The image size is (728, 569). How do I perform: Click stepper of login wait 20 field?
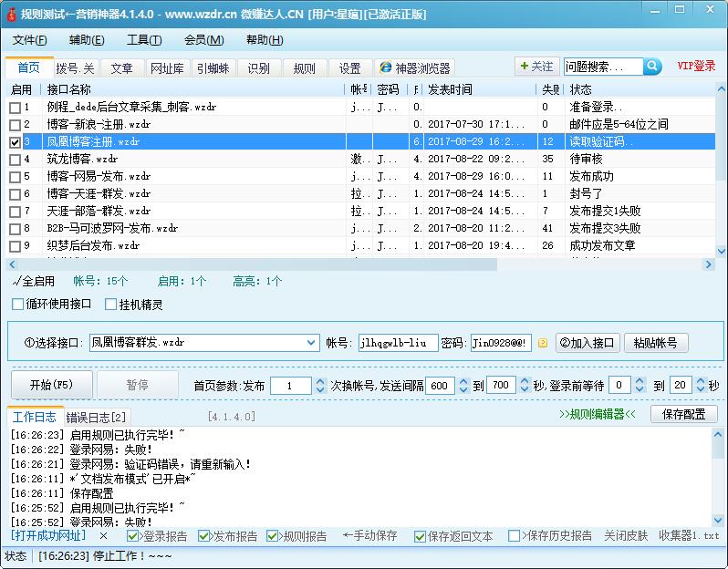point(701,385)
